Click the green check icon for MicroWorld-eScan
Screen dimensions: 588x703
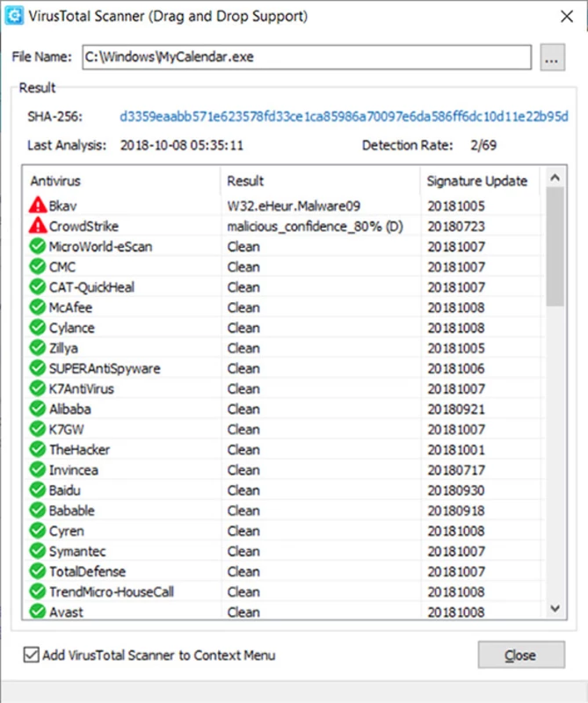[38, 246]
